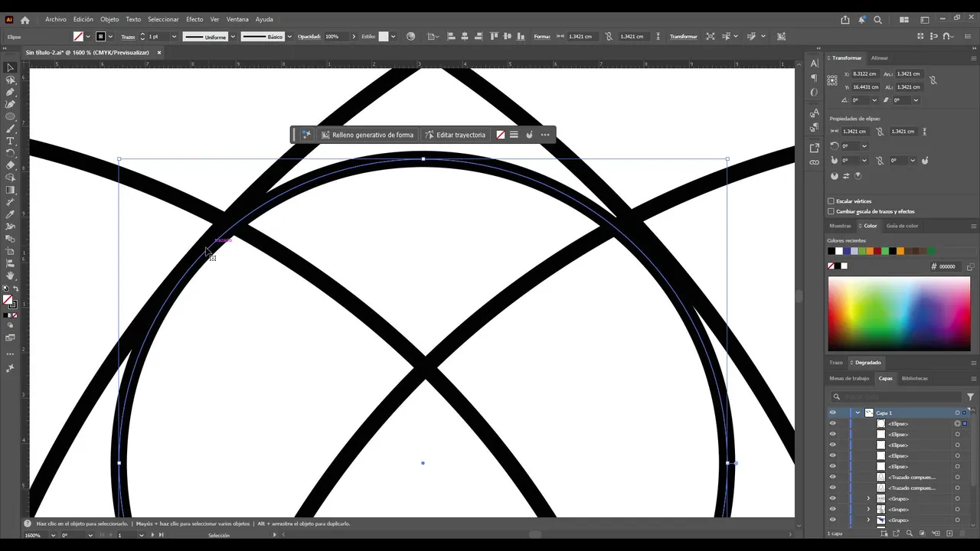
Task: Switch to the Alinear panel tab
Action: pyautogui.click(x=880, y=58)
